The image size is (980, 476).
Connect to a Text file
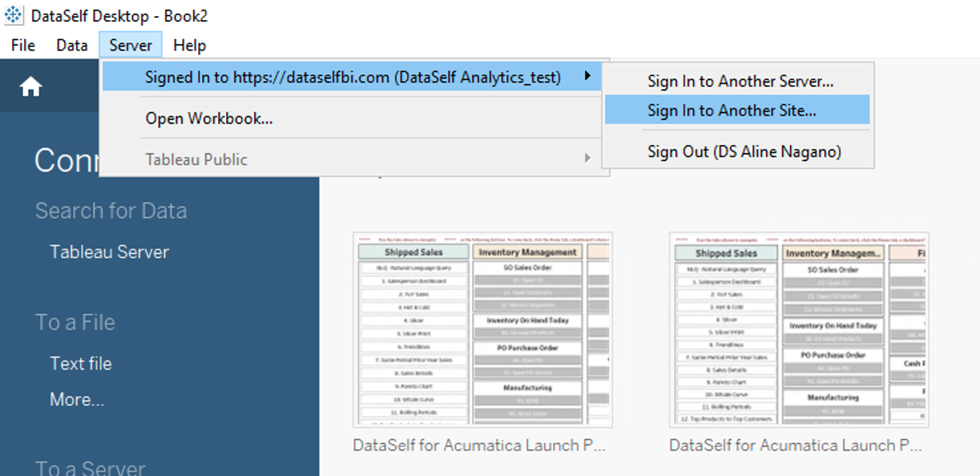[80, 364]
